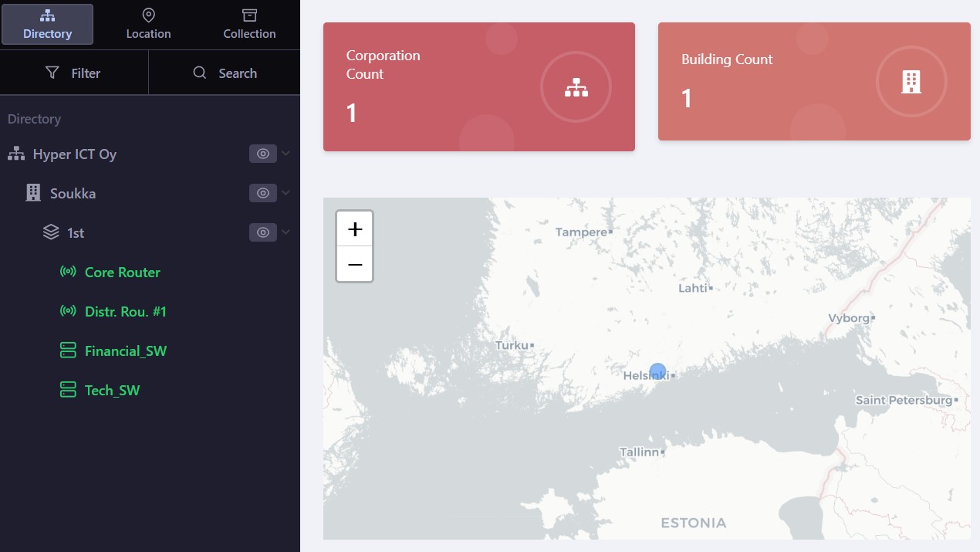Viewport: 980px width, 552px height.
Task: Click the Core Router antenna icon
Action: coord(68,272)
